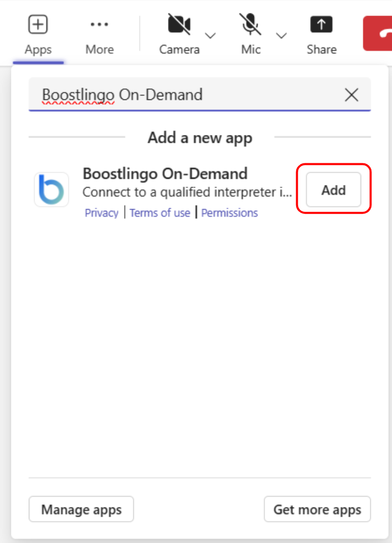Expand the Camera options chevron

click(x=210, y=36)
